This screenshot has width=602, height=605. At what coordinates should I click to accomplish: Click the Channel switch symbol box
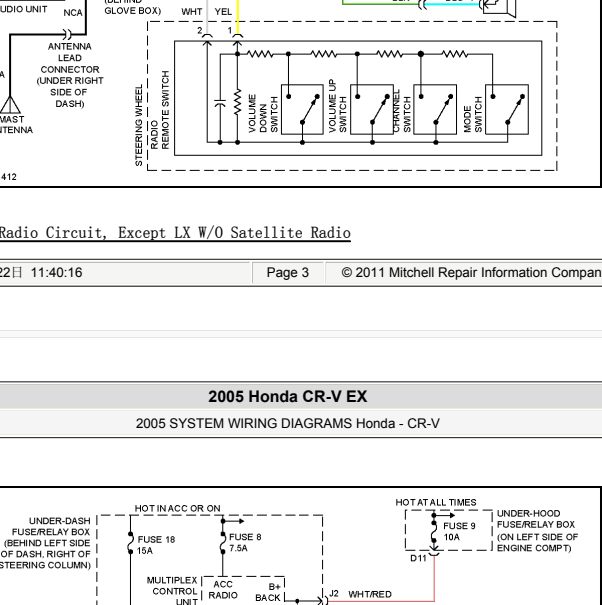coord(435,110)
